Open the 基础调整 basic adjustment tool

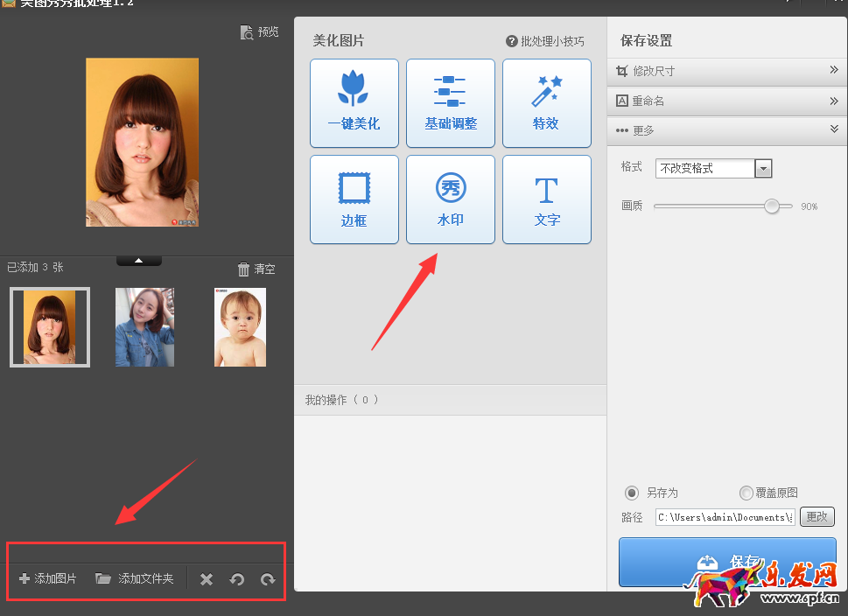[450, 102]
